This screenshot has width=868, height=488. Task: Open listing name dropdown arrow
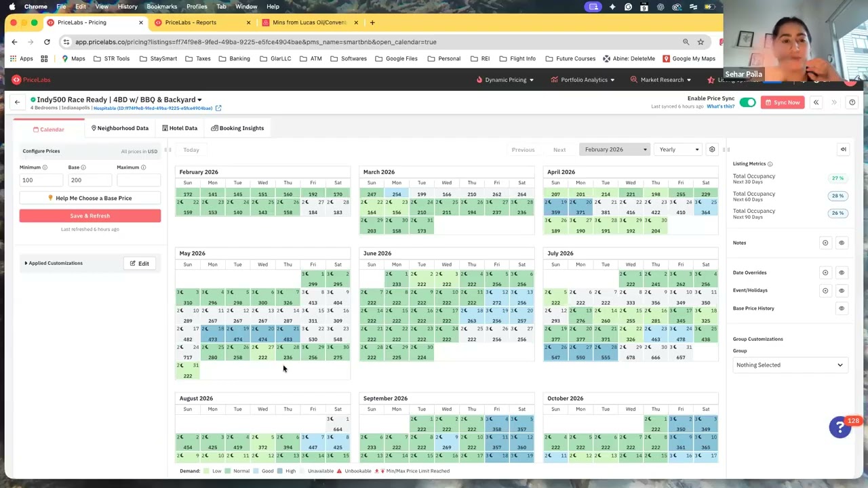coord(199,100)
